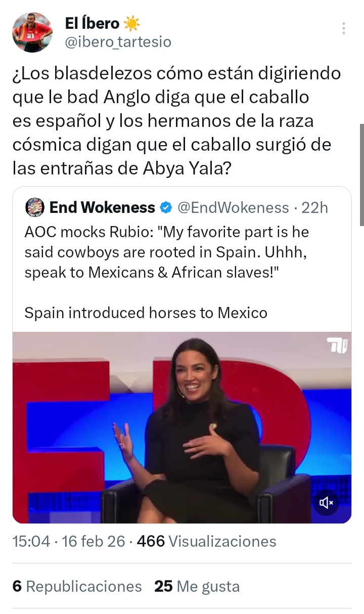The width and height of the screenshot is (364, 614).
Task: Unmute the video with the speaker icon
Action: pos(327,502)
